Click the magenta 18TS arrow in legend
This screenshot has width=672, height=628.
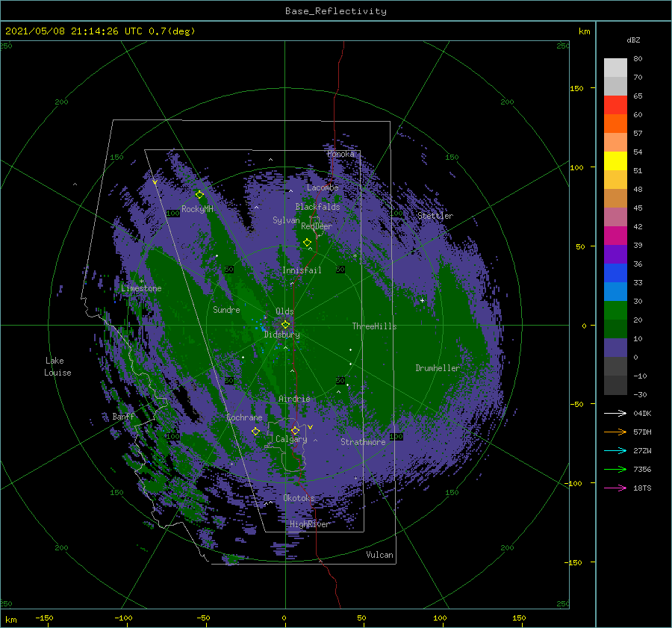615,488
